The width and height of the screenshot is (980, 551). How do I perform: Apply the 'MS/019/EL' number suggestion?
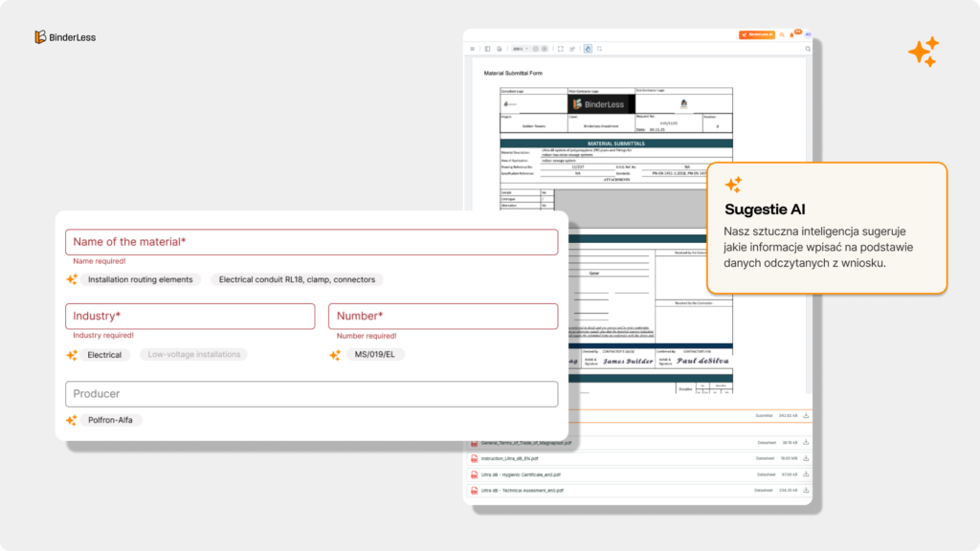point(374,355)
